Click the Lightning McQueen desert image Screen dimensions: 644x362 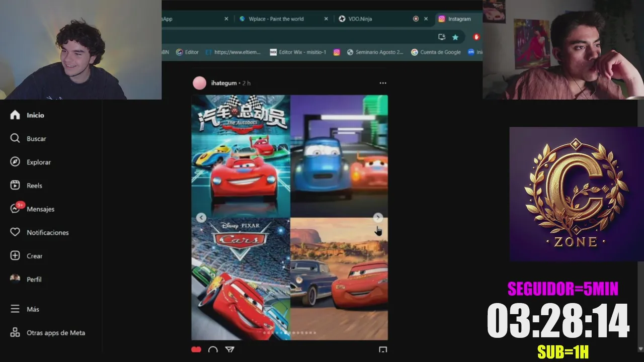[339, 279]
